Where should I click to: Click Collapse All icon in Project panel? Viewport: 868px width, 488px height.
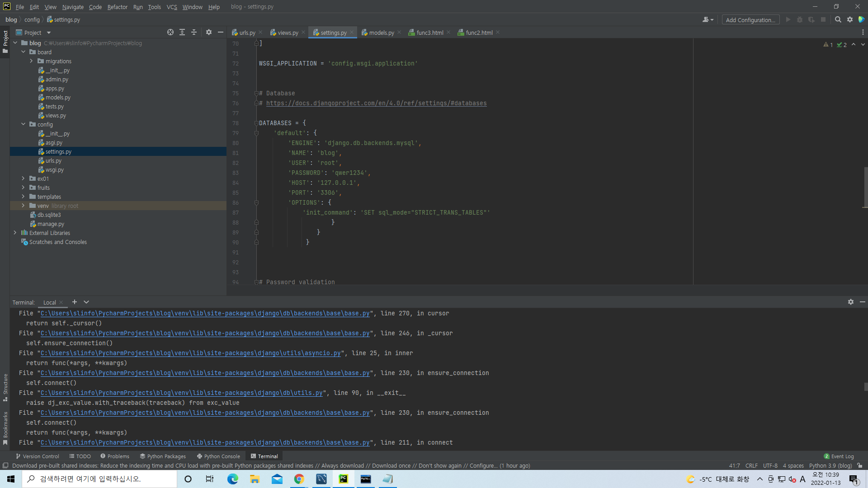(194, 32)
